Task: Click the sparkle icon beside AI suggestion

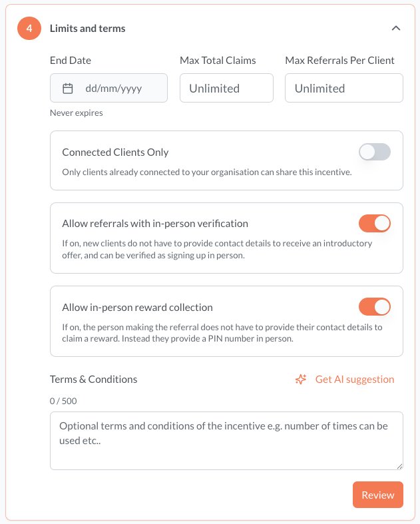Action: 301,380
